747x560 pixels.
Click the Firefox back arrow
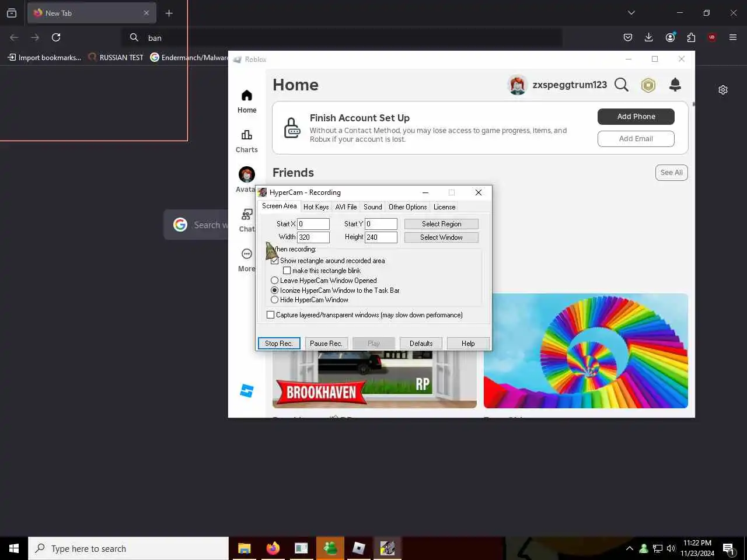point(14,37)
